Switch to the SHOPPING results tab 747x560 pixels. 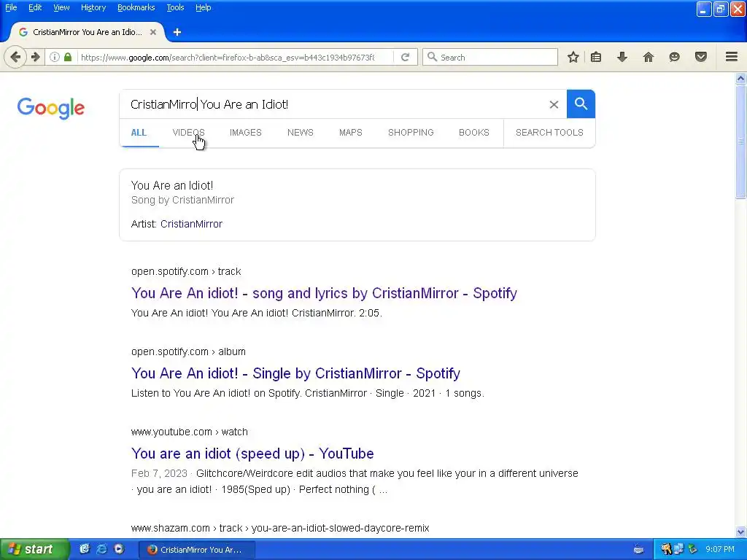[x=411, y=133]
